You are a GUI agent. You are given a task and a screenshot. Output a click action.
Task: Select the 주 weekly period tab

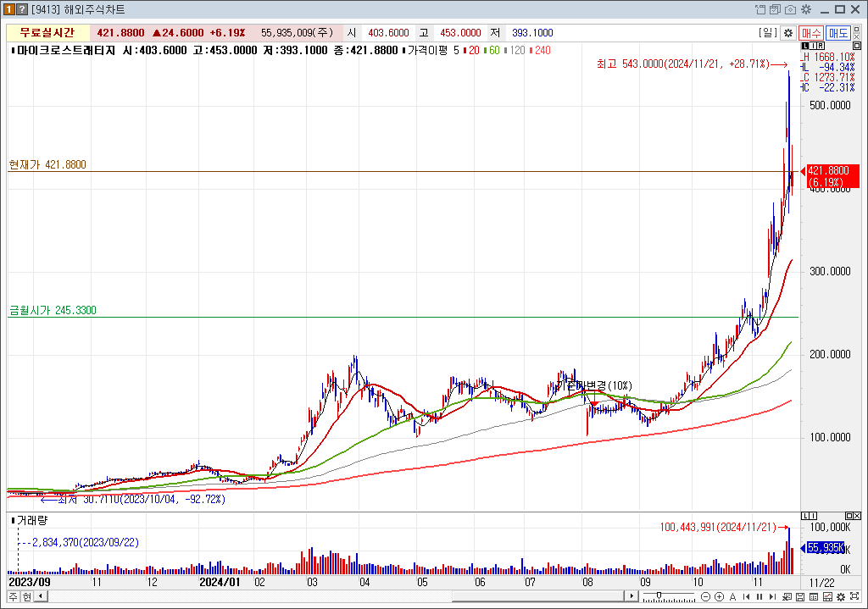point(13,597)
